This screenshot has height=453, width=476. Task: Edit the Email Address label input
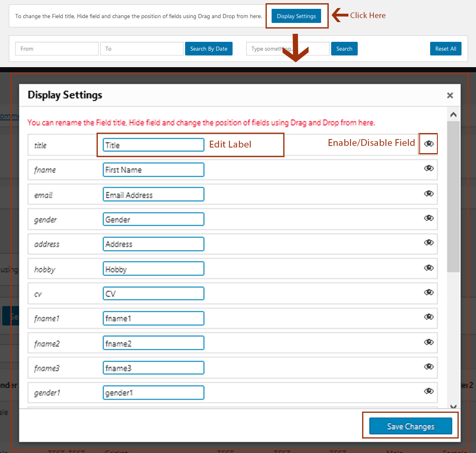[153, 195]
